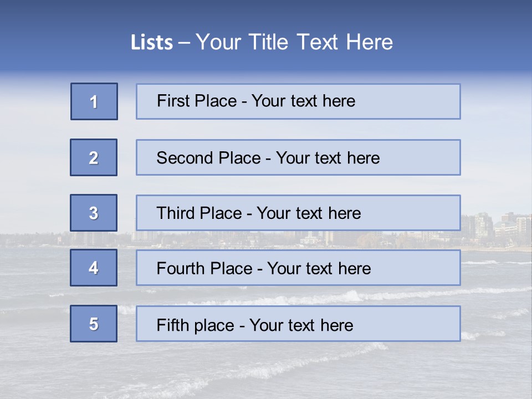Click the 'Third Place' text label
532x399 pixels.
199,213
